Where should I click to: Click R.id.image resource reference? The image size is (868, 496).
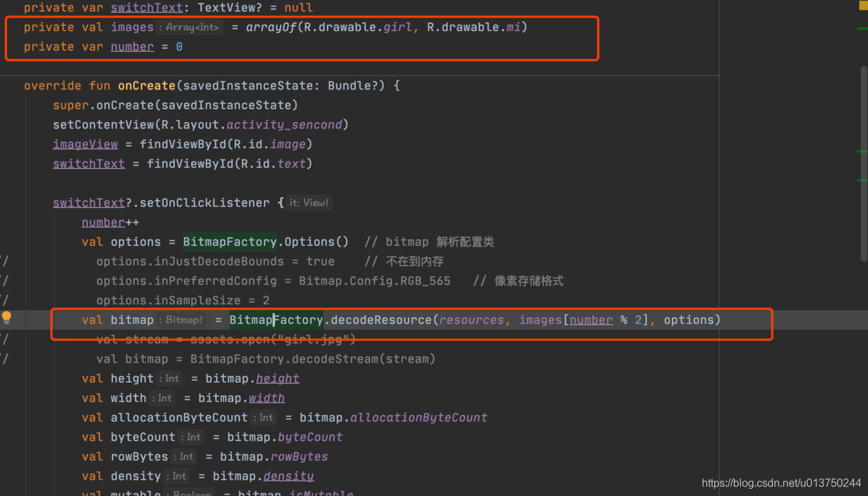pos(270,144)
